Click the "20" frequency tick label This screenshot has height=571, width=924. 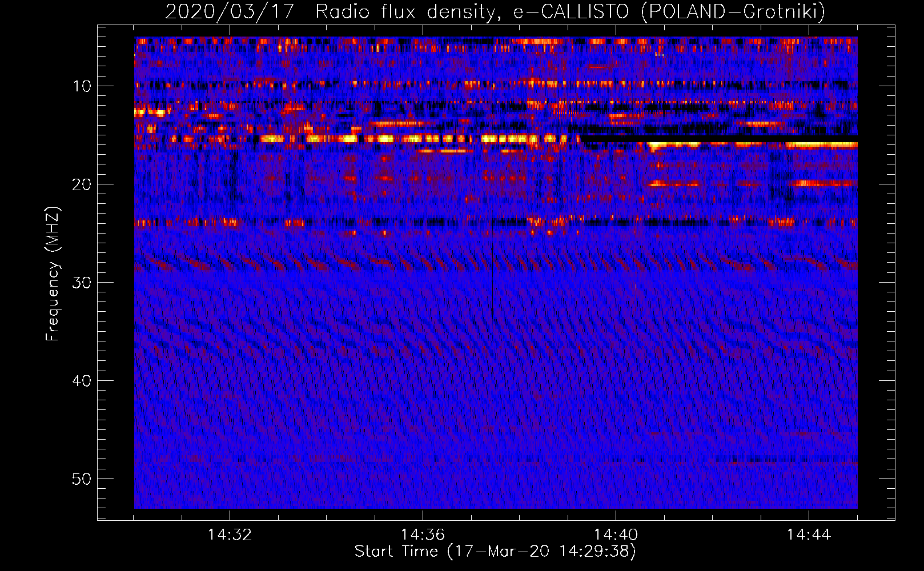[x=82, y=184]
